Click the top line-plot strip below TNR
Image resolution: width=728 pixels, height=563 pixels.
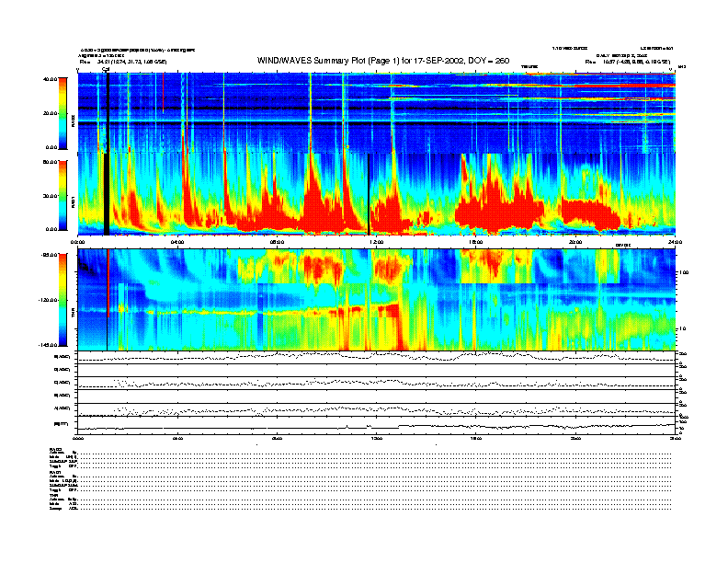tap(376, 357)
